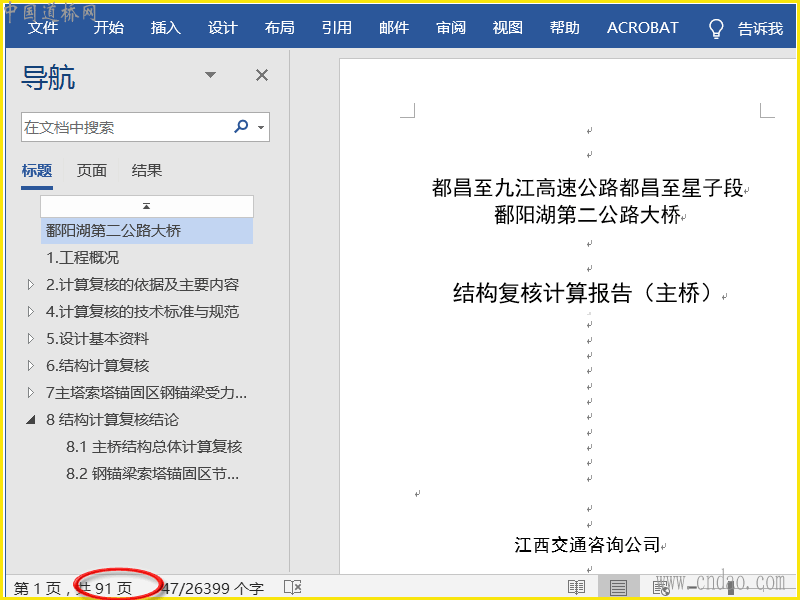
Task: Open the 插入 ribbon tab
Action: point(166,28)
